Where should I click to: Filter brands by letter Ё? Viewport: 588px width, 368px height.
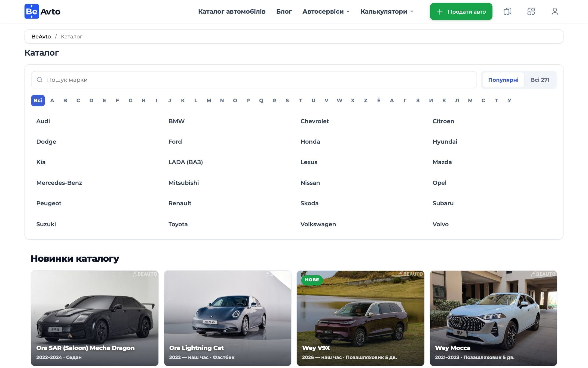coord(379,100)
